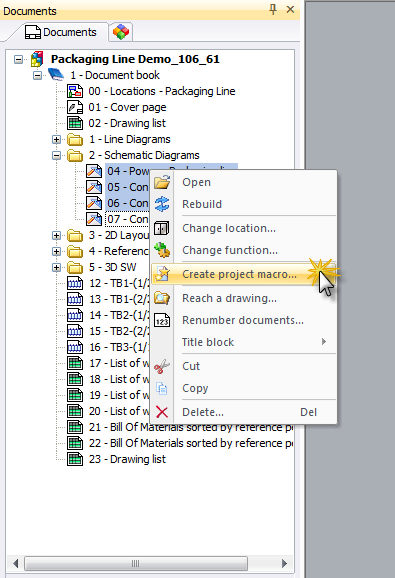Click the Open folder icon in context menu
This screenshot has height=578, width=395.
162,182
